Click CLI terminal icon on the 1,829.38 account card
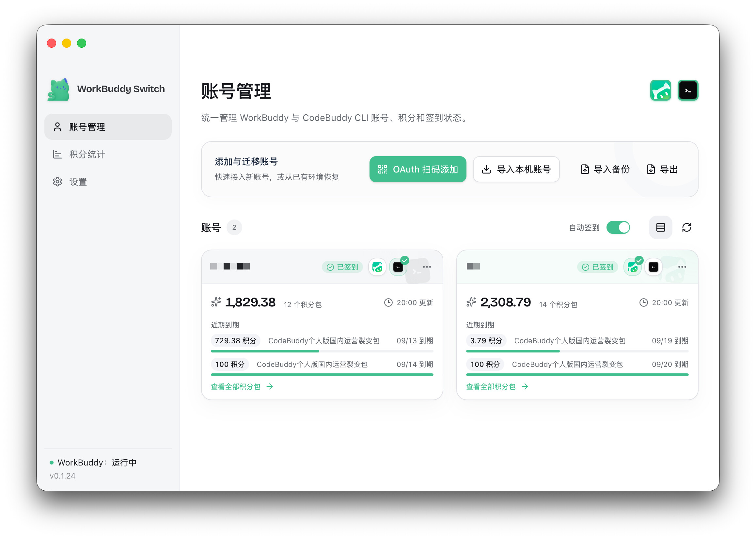 pos(398,267)
